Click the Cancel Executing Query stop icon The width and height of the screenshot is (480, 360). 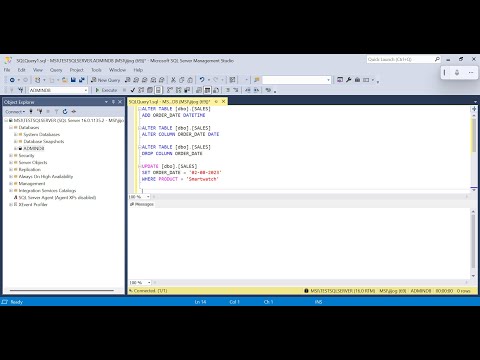pyautogui.click(x=124, y=90)
